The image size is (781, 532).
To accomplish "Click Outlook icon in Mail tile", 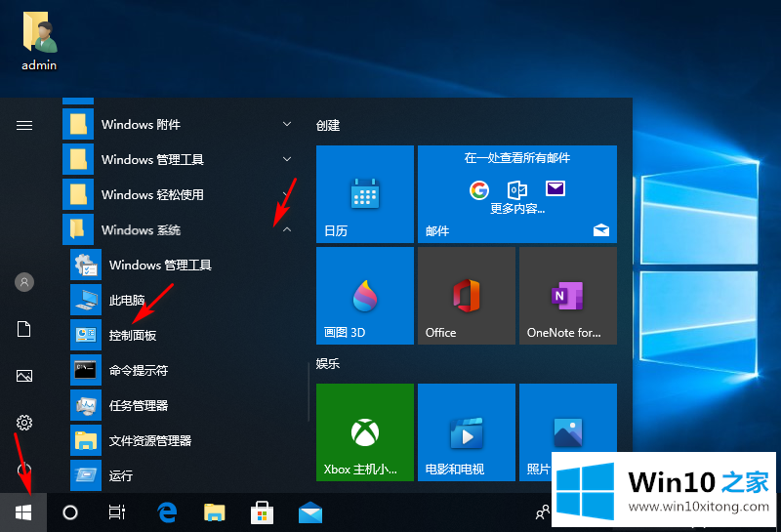I will (517, 189).
